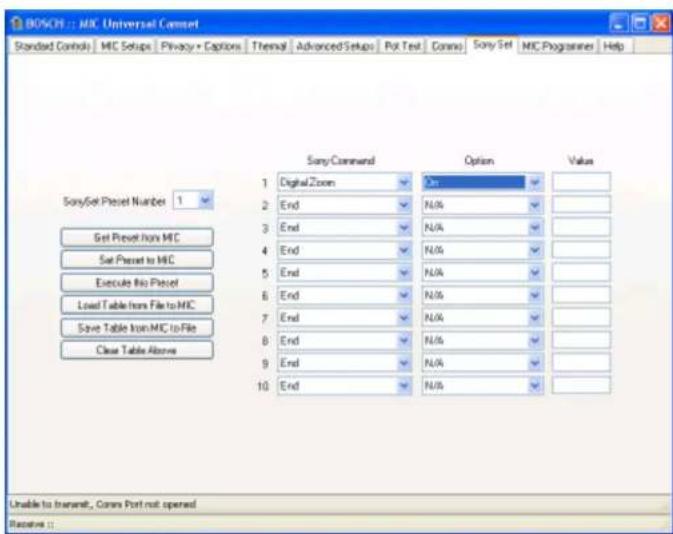Open row 5 Sony Command dropdown
This screenshot has height=534, width=673.
345,273
